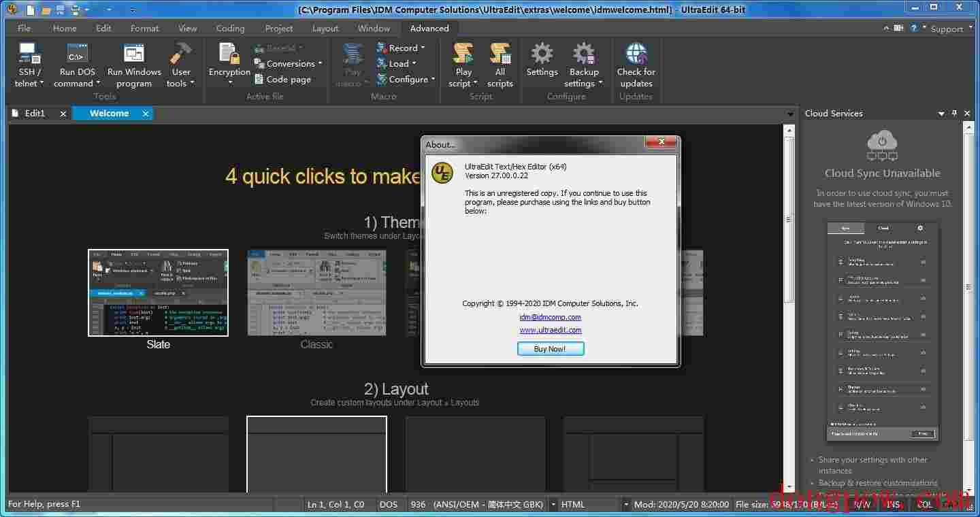The width and height of the screenshot is (980, 517).
Task: Open the Cloud Services panel menu arrow
Action: tap(942, 114)
